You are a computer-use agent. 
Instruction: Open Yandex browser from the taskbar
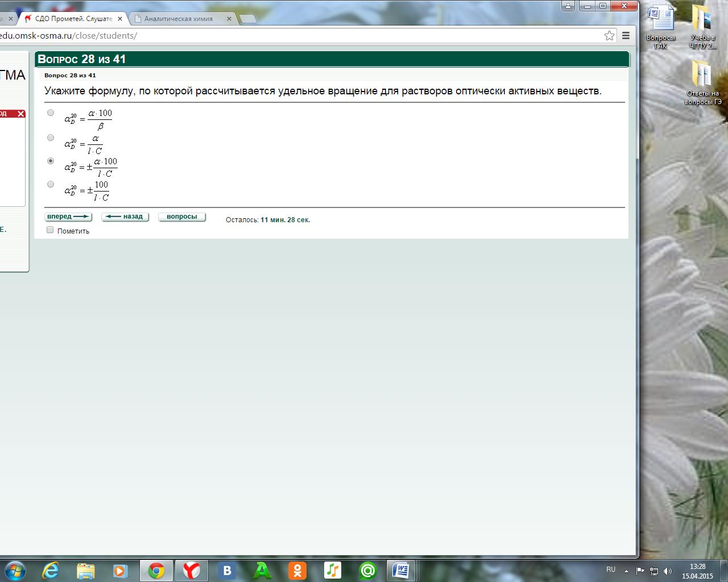tap(192, 570)
